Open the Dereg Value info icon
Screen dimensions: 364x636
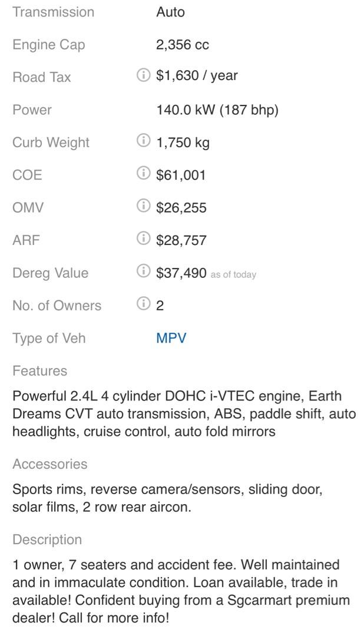click(143, 271)
